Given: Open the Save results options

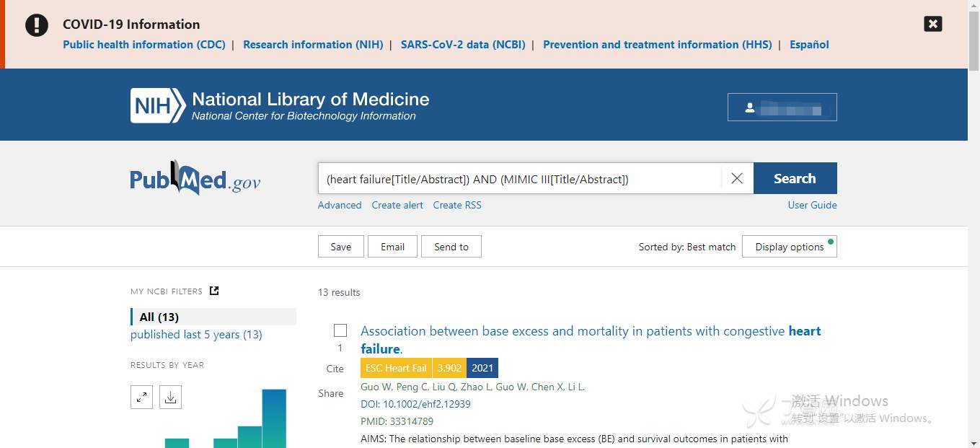Looking at the screenshot, I should pyautogui.click(x=340, y=247).
